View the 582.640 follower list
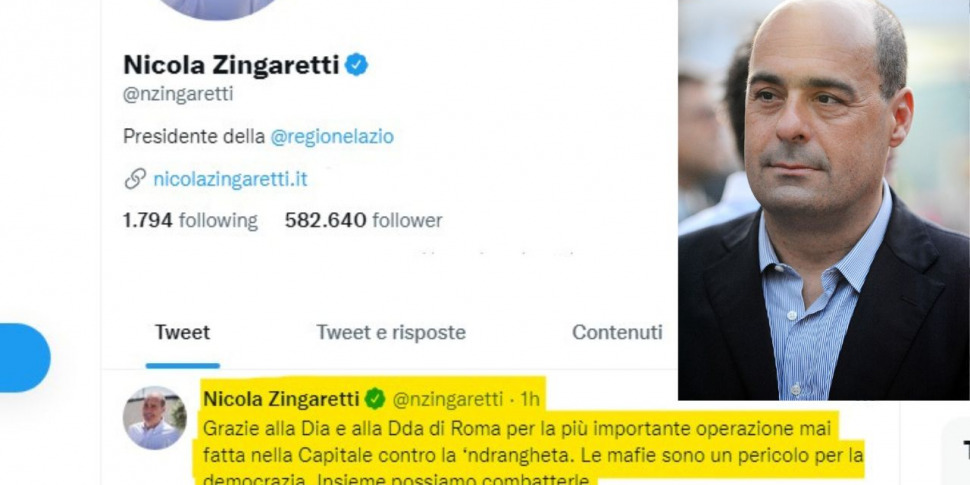Screen dimensions: 970x485 (364, 220)
